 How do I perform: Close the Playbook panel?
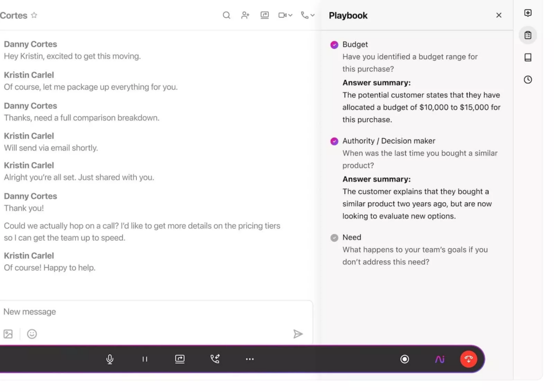pyautogui.click(x=499, y=15)
